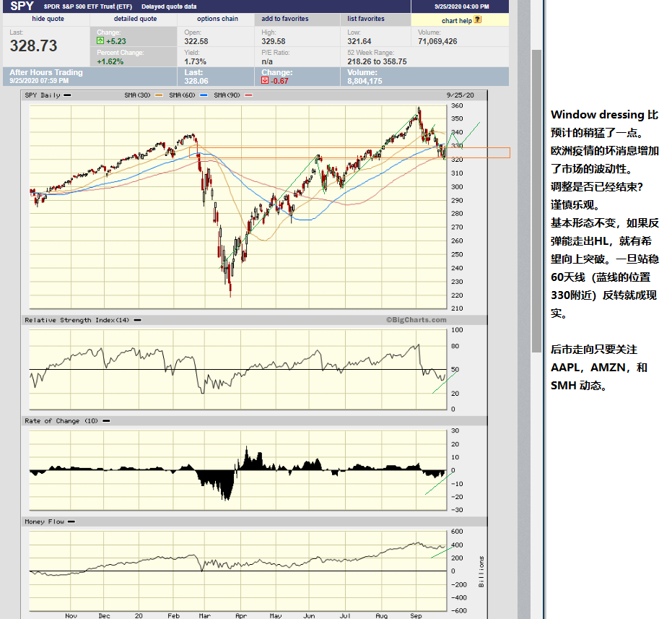Open 'list favorites'
The height and width of the screenshot is (619, 672).
[366, 19]
